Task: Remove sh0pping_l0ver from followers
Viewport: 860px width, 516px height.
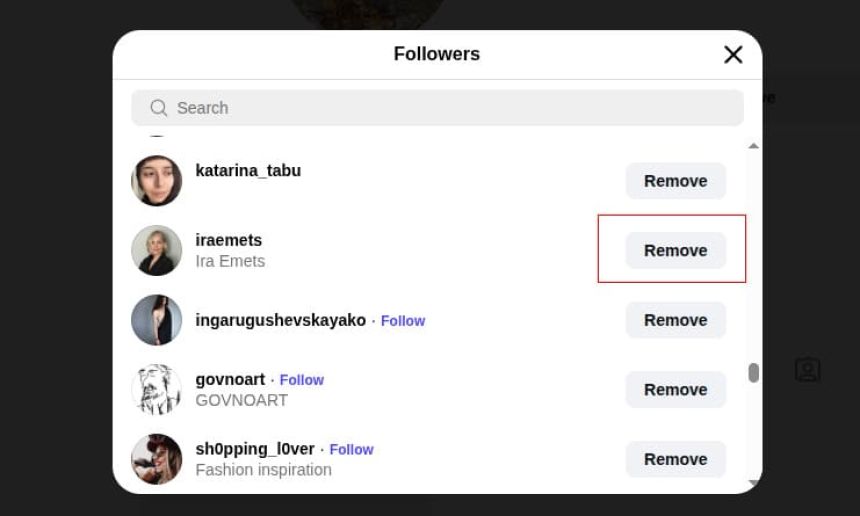Action: 675,459
